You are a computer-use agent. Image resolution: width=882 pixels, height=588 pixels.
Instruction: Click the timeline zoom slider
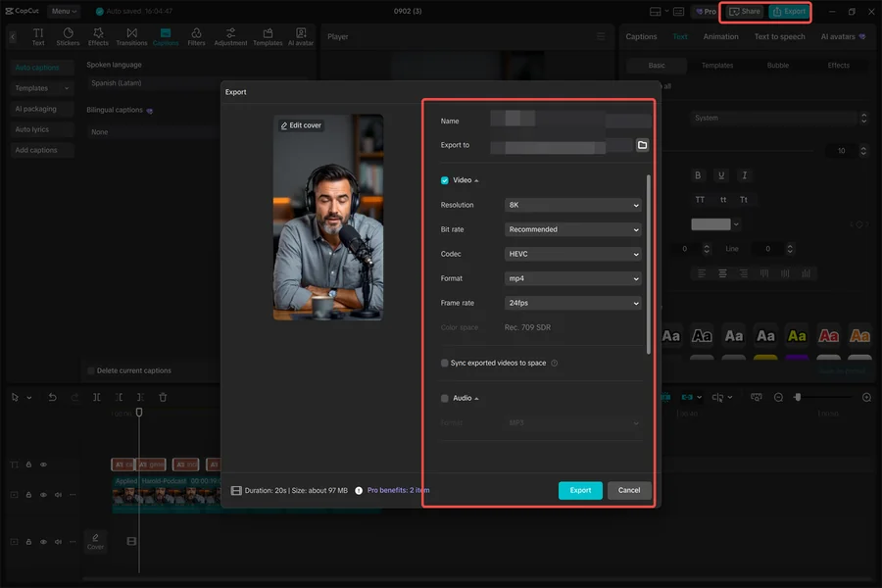[x=799, y=397]
